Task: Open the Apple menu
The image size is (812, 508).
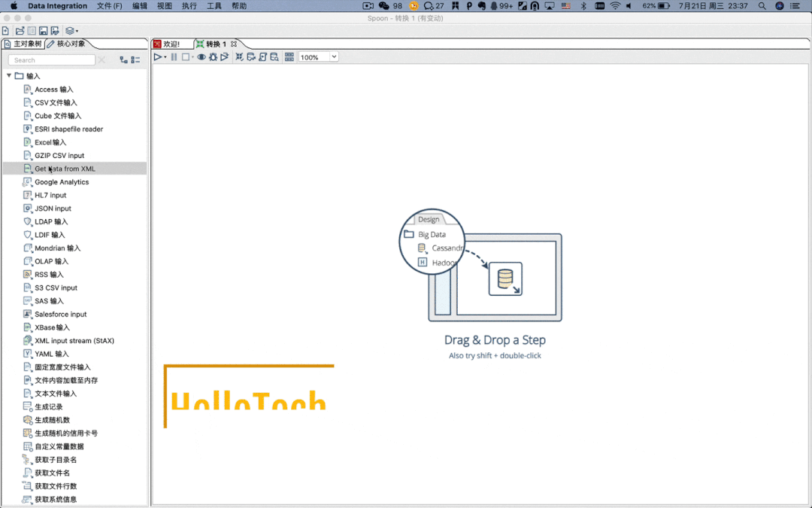Action: (x=14, y=6)
